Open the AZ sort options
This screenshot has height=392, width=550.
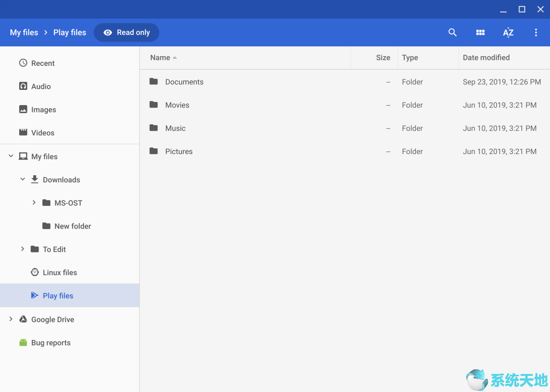[x=508, y=33]
